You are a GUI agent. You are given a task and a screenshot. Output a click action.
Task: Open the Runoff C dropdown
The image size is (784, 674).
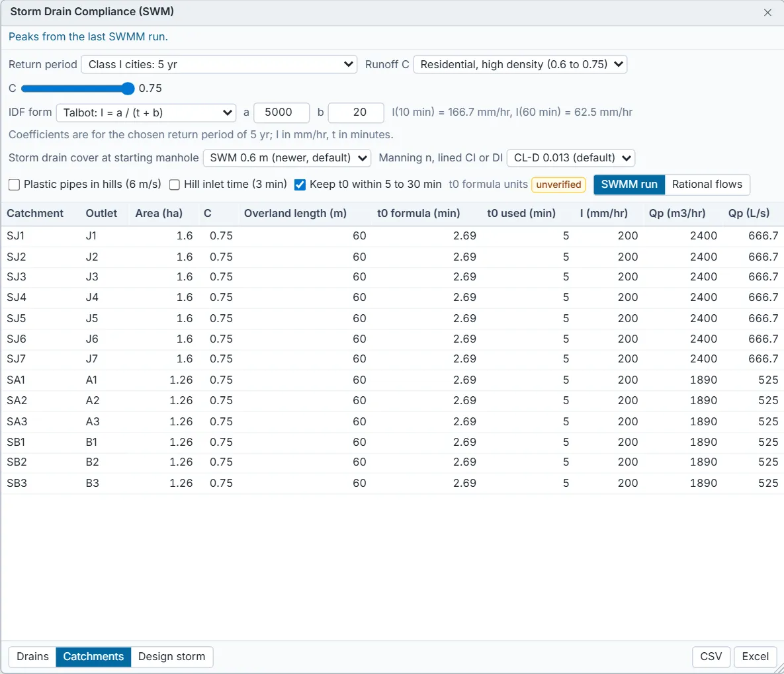coord(520,65)
